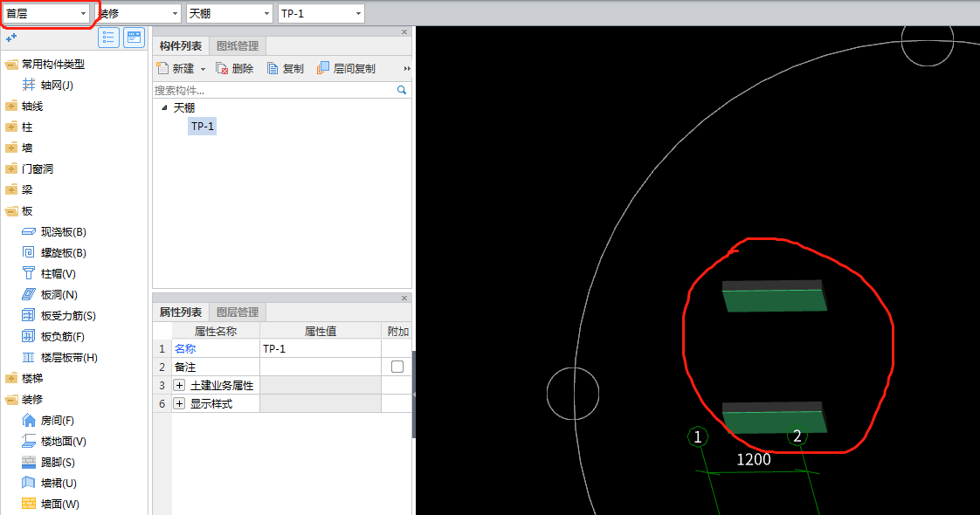Image resolution: width=980 pixels, height=515 pixels.
Task: Open the 装修 category dropdown
Action: point(137,13)
